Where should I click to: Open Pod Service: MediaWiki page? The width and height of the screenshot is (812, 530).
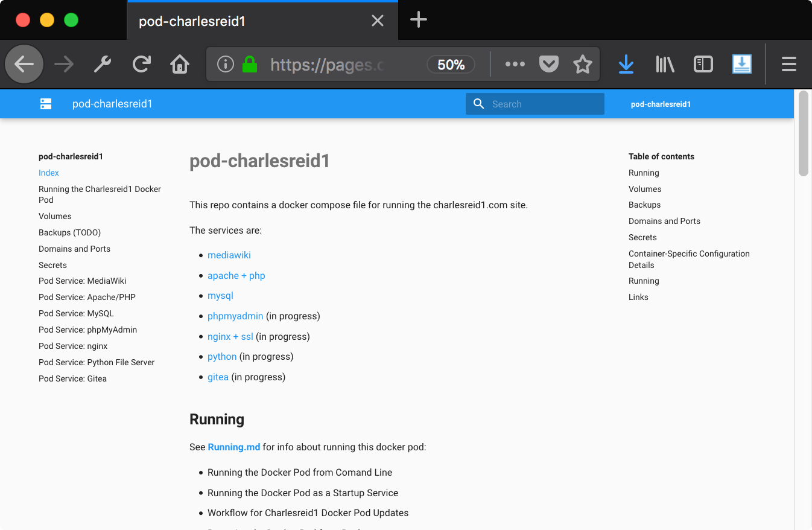pos(83,281)
